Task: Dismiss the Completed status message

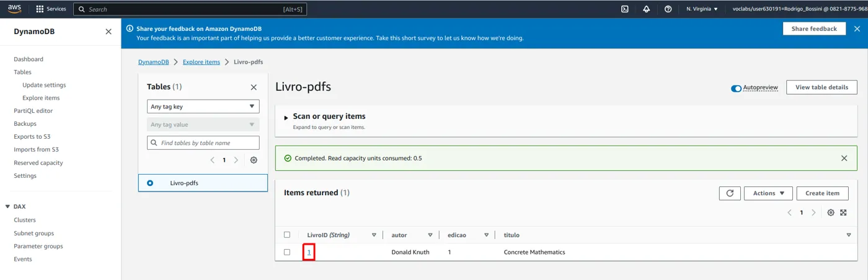Action: pyautogui.click(x=844, y=158)
